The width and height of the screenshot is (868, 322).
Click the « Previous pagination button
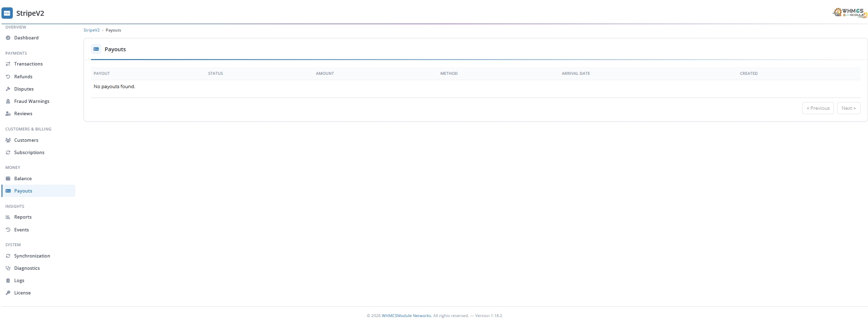818,108
